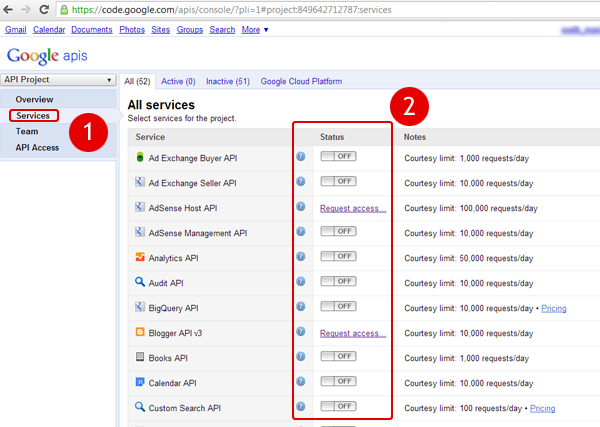Screen dimensions: 600x427
Task: Select Services in the sidebar
Action: point(33,116)
